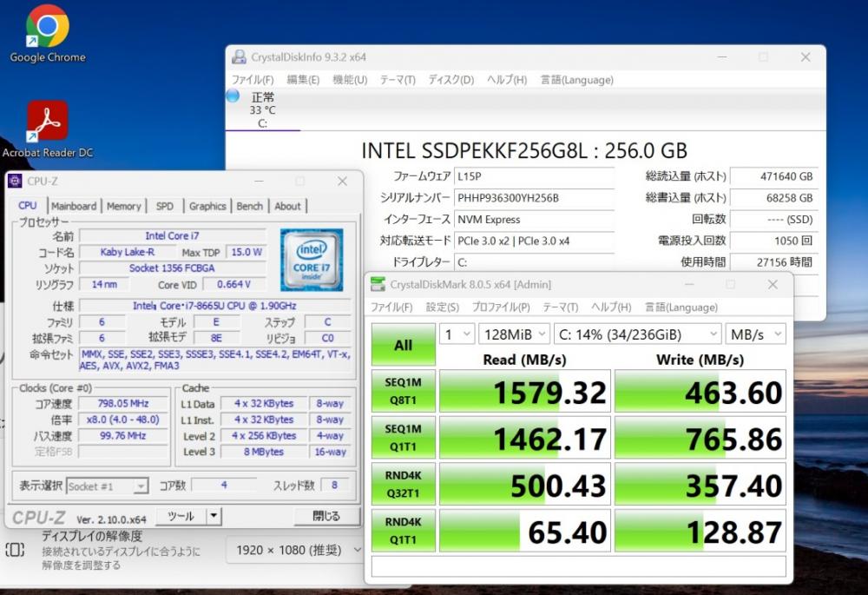
Task: Click Level 3 cache value 8 MBytes
Action: coord(264,452)
